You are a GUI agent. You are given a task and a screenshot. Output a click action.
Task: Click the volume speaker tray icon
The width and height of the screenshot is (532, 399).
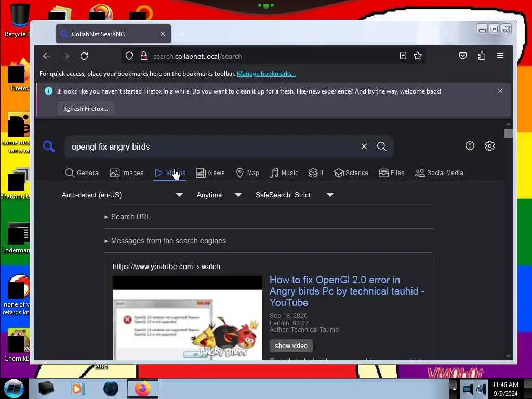pyautogui.click(x=481, y=389)
